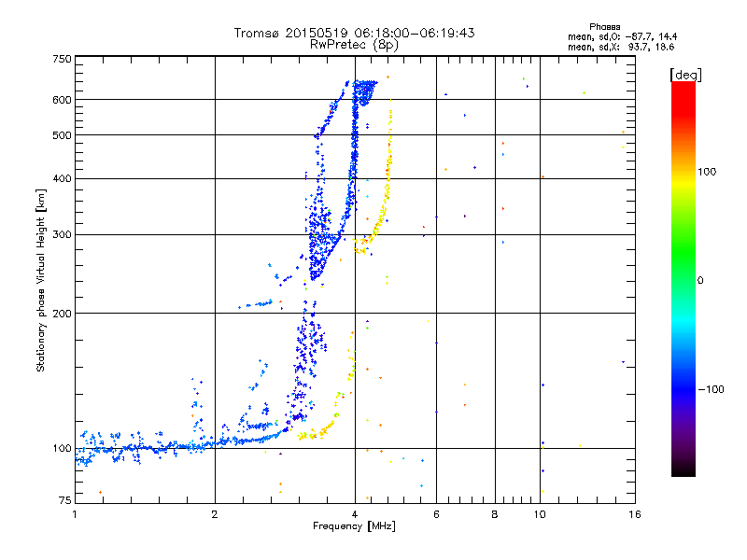The image size is (747, 560).
Task: Click the '10' x-axis tick label
Action: [x=540, y=515]
